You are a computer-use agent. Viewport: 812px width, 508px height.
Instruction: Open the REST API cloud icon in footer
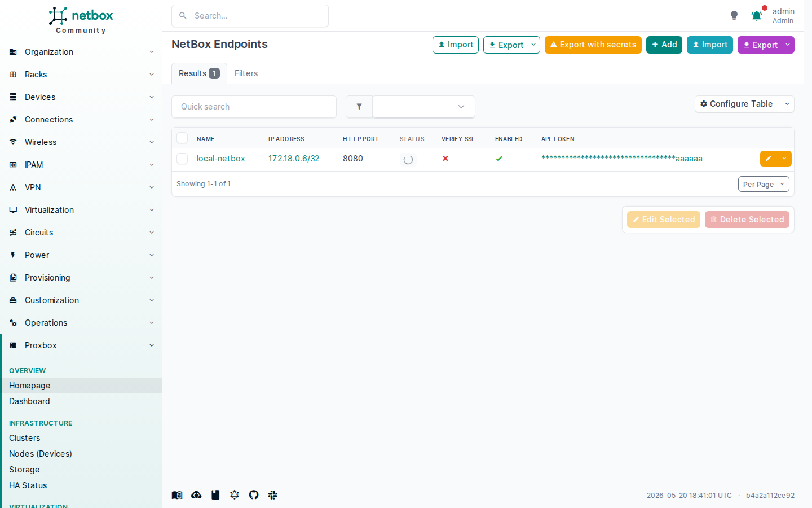point(196,495)
